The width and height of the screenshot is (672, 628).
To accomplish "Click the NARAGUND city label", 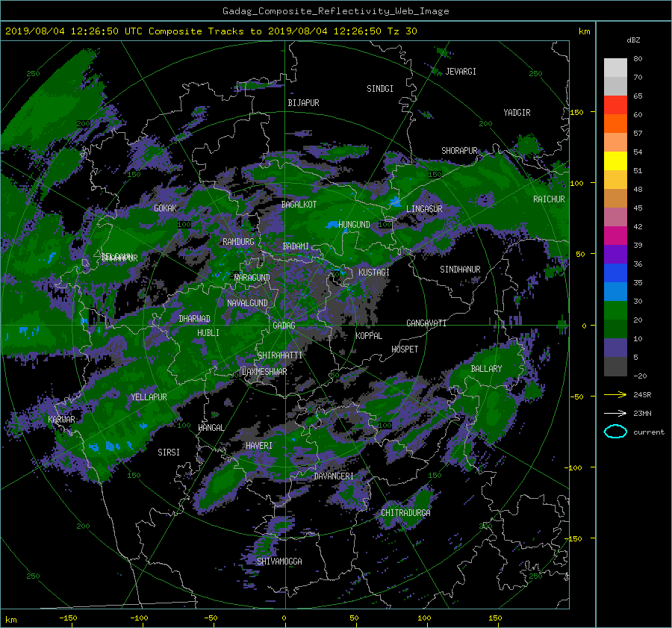I will click(x=252, y=278).
